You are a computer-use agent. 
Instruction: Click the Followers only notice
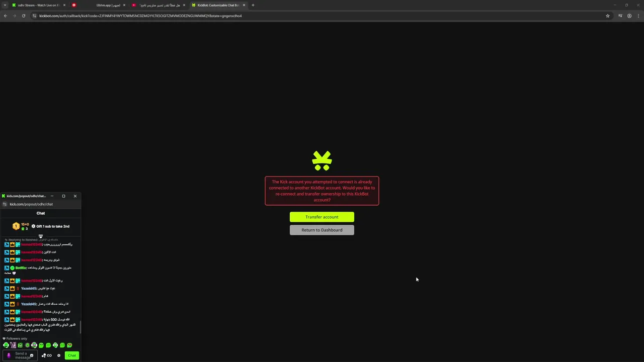click(x=15, y=338)
